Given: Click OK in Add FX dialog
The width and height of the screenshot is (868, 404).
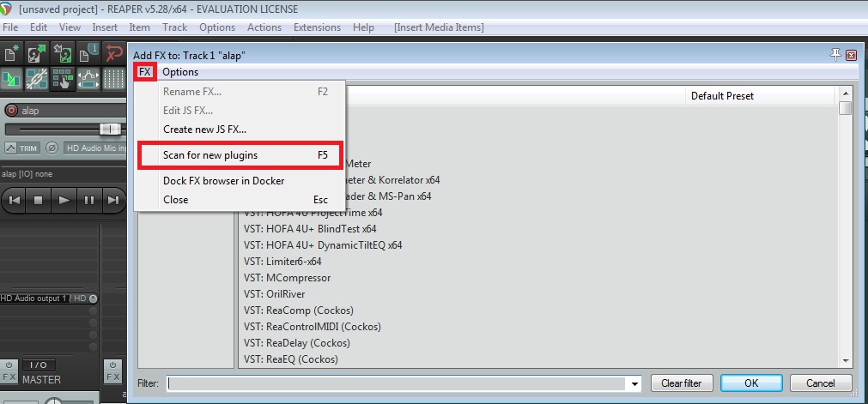Looking at the screenshot, I should tap(751, 383).
